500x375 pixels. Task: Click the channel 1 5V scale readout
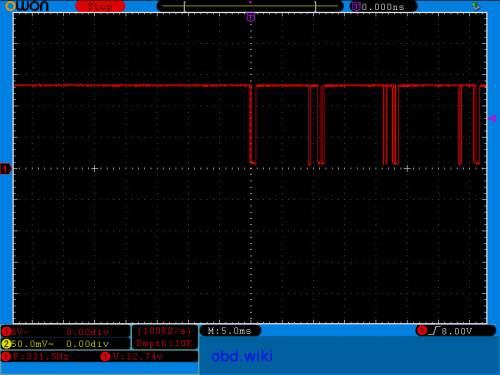[20, 332]
